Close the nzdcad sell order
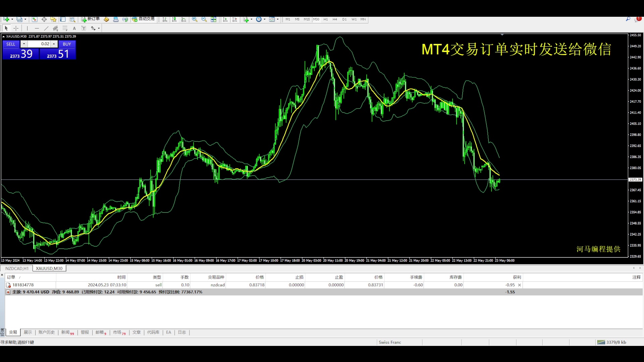 pos(520,285)
